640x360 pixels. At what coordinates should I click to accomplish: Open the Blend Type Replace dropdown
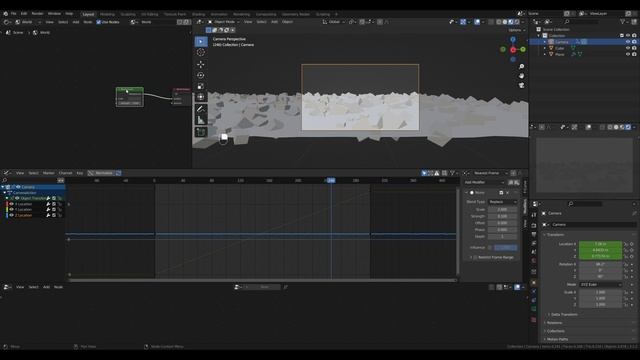tap(502, 202)
